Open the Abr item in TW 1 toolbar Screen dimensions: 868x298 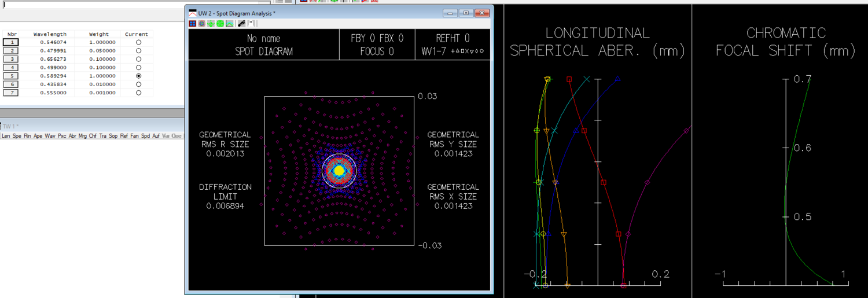point(72,136)
